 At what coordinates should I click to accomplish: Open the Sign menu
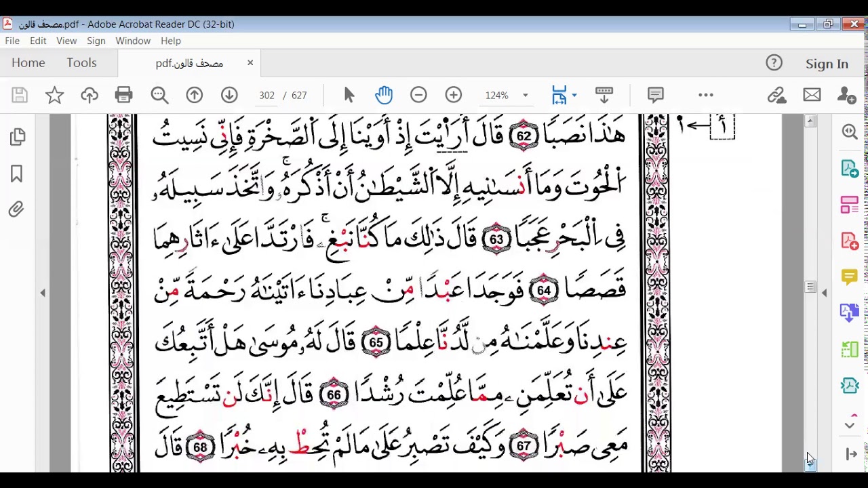pyautogui.click(x=96, y=41)
